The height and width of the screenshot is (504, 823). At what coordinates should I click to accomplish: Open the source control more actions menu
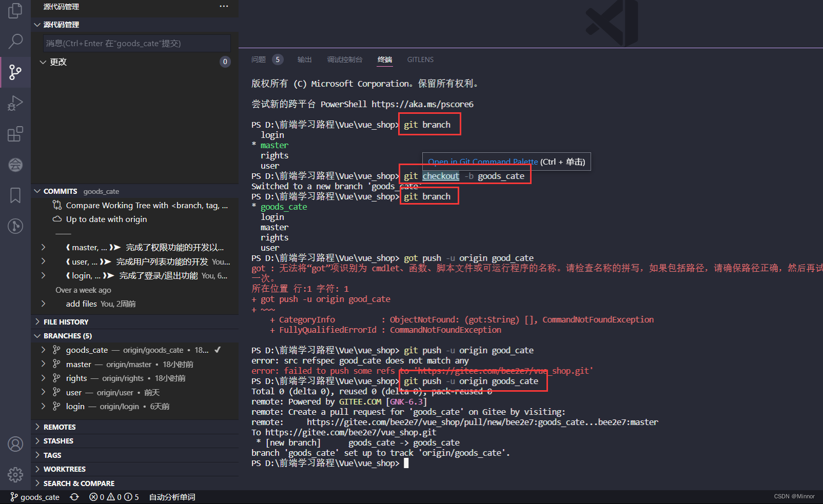224,7
